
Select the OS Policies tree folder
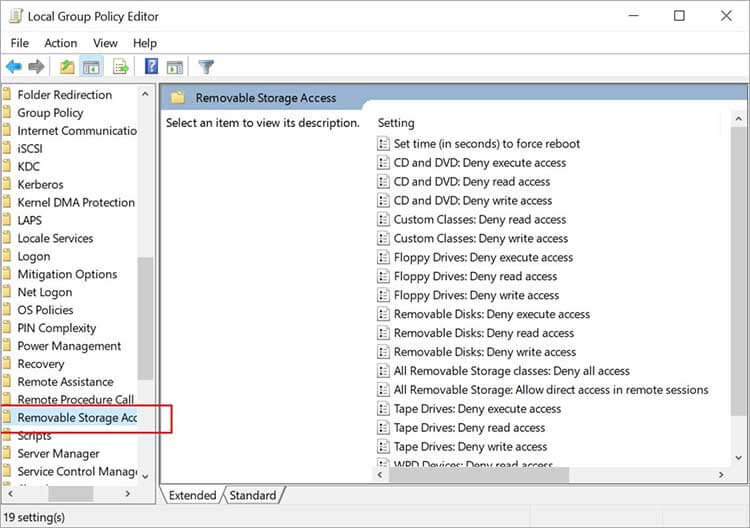tap(45, 310)
